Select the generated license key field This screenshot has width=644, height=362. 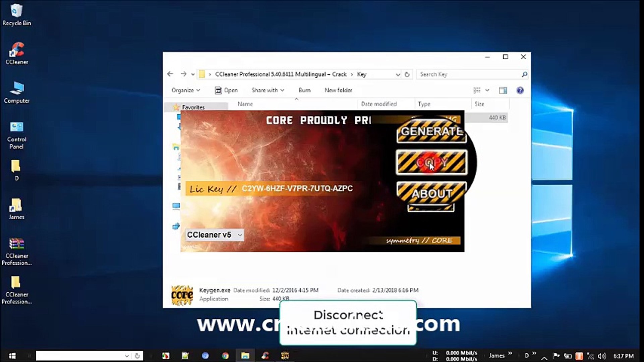tap(297, 188)
